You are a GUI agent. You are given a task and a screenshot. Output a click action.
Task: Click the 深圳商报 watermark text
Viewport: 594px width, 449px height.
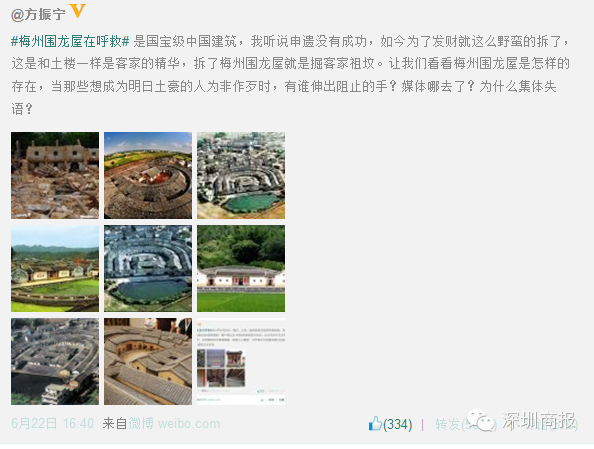539,420
